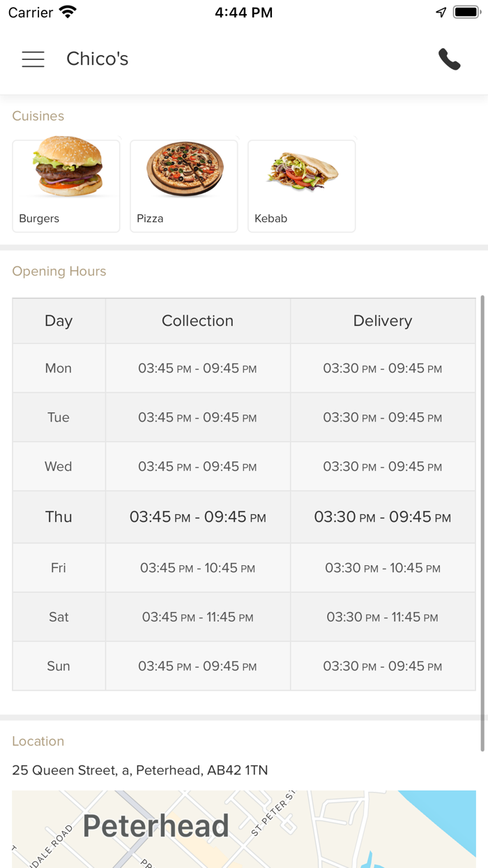Tap the location arrow status icon
488x868 pixels.
click(441, 13)
